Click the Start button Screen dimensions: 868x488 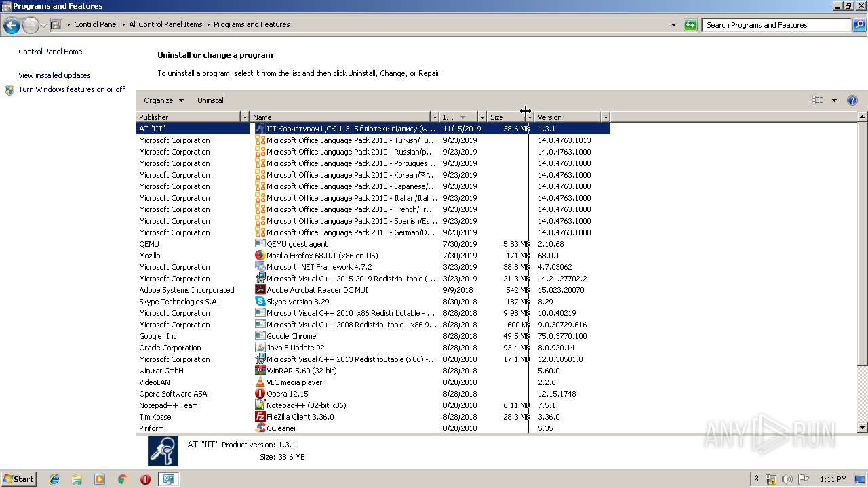[x=18, y=479]
